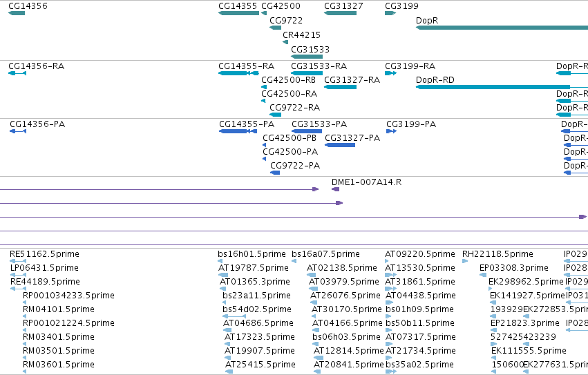Click the AT07317.5prime EST label

click(421, 338)
